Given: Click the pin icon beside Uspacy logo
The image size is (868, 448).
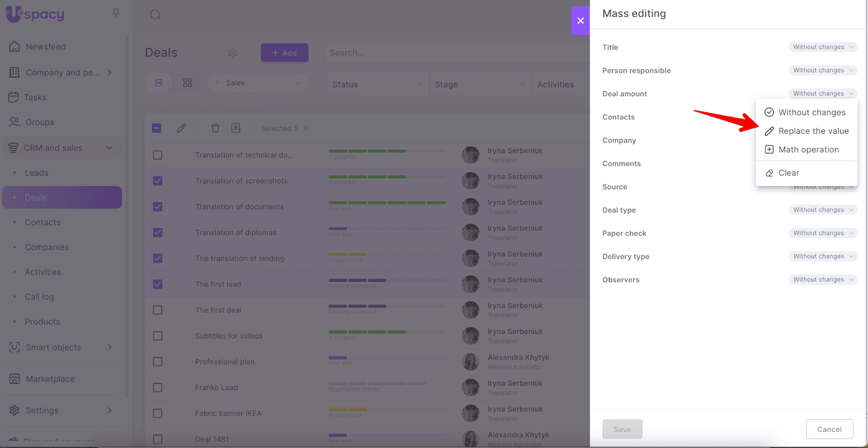Looking at the screenshot, I should click(116, 13).
